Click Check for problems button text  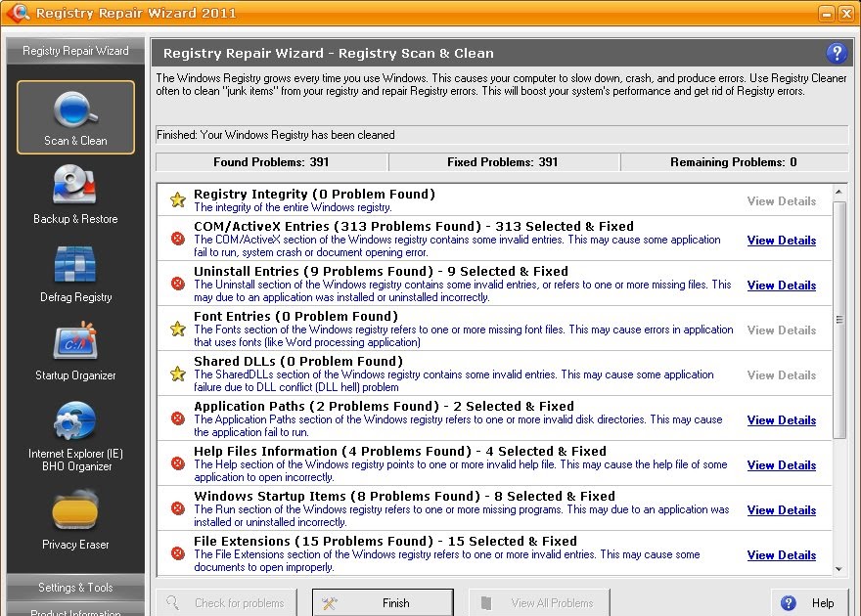240,603
